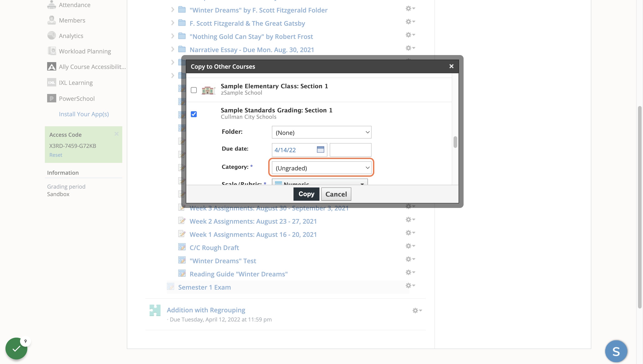Open the Ally Course Accessibility icon
This screenshot has height=364, width=643.
pos(51,66)
